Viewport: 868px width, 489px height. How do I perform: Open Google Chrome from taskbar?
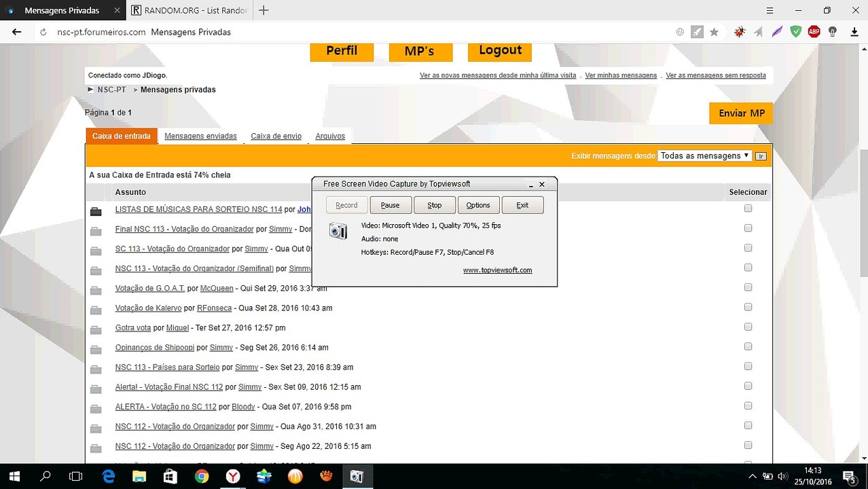[x=202, y=476]
